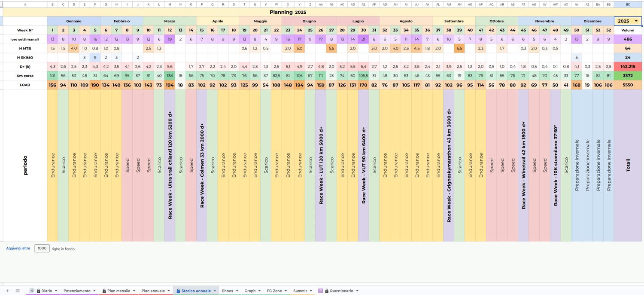This screenshot has height=295, width=644.
Task: Click the rows count field showing 1000
Action: [x=42, y=249]
